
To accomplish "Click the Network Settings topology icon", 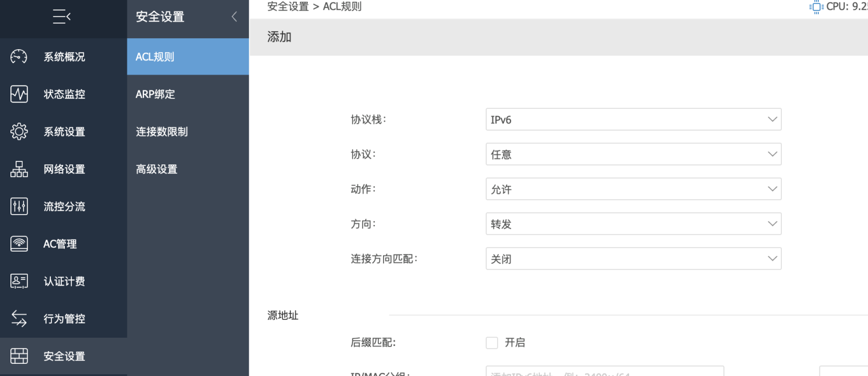I will [x=19, y=169].
